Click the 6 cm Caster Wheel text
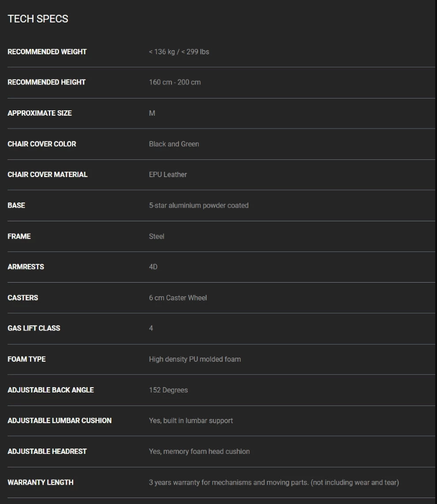Image resolution: width=437 pixels, height=504 pixels. (x=178, y=297)
